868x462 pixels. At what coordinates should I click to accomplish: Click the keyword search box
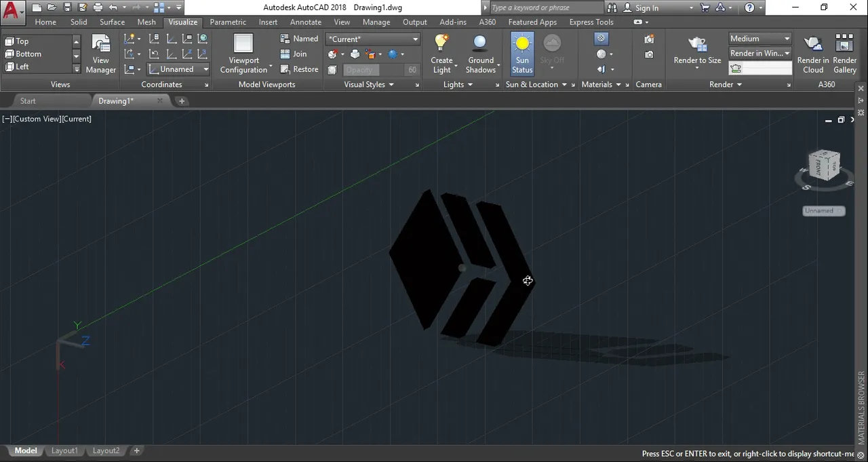click(545, 7)
